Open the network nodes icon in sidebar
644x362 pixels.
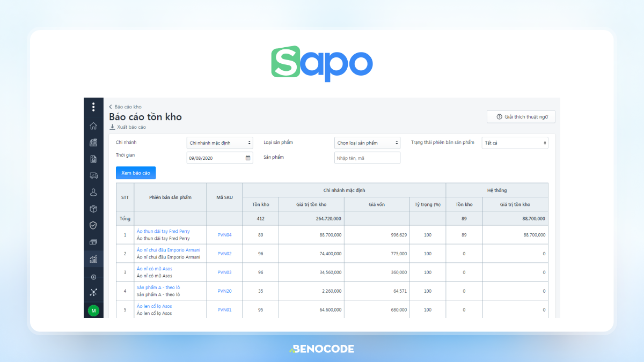point(93,292)
